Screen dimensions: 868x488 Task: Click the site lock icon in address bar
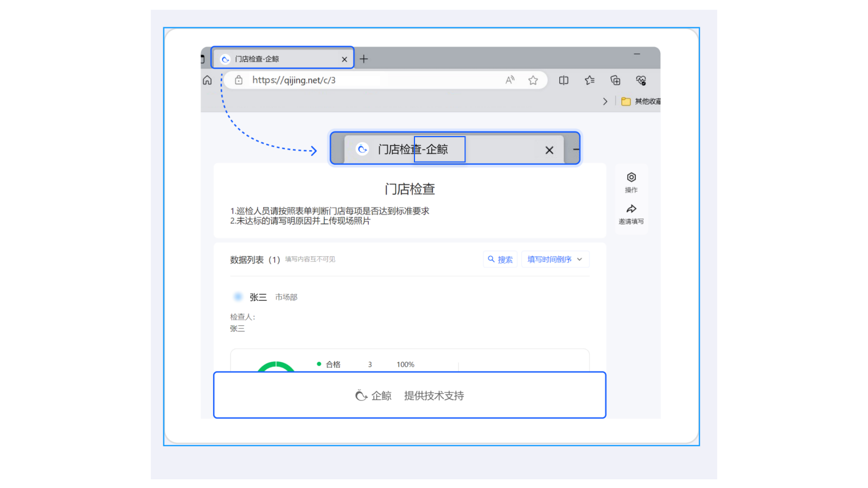tap(239, 80)
